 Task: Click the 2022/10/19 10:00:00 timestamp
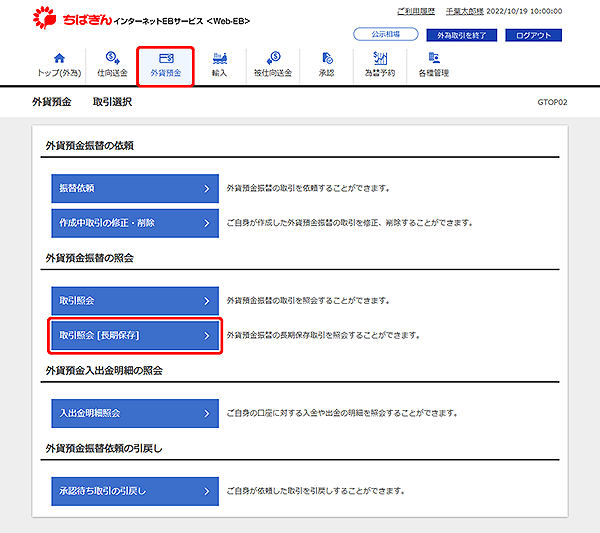pos(524,11)
